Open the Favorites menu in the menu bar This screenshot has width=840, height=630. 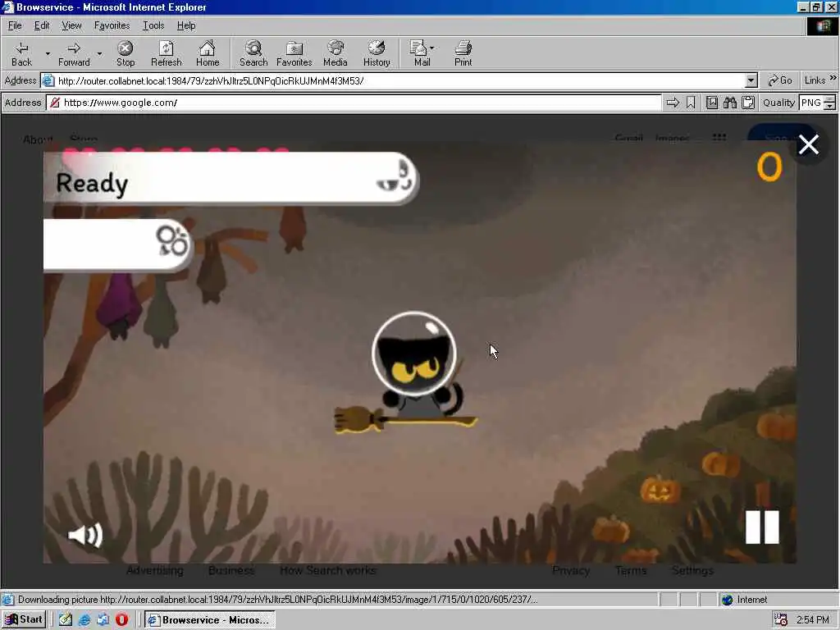[112, 25]
